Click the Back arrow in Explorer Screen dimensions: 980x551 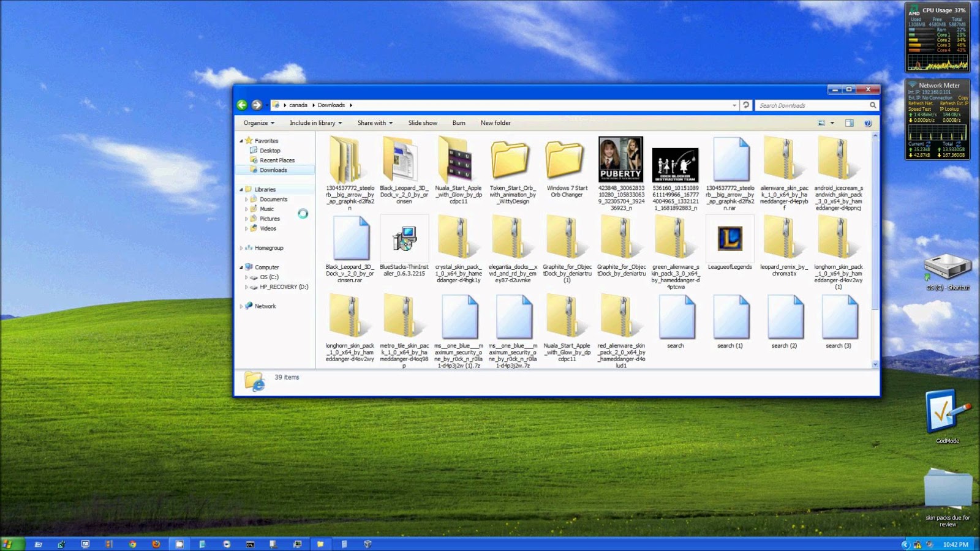242,105
